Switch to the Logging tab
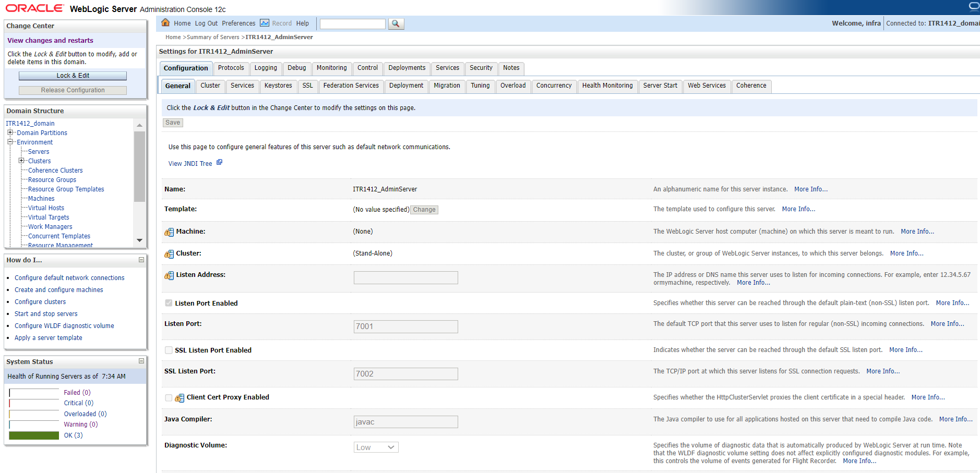The image size is (980, 473). (266, 68)
